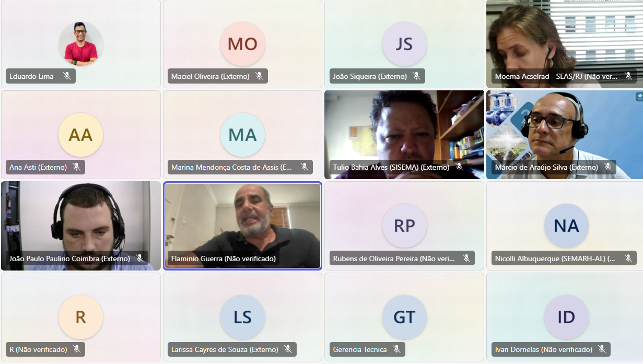Select Eduardo Lima's profile photo avatar
This screenshot has height=364, width=643.
coord(80,44)
